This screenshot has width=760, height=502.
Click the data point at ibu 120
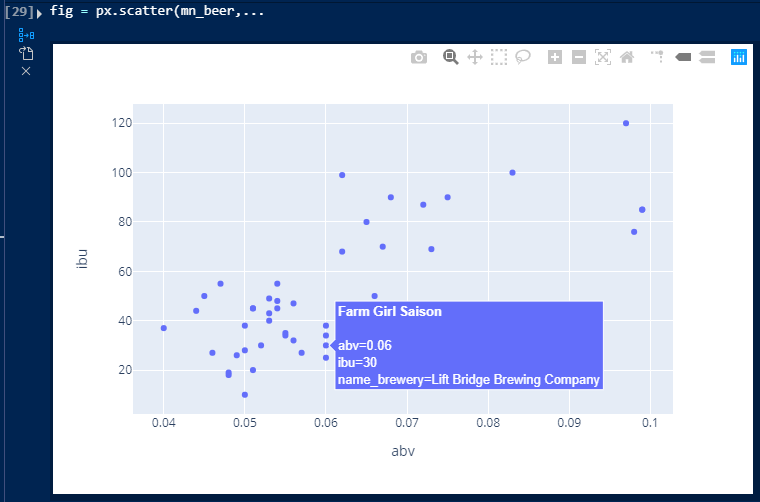coord(626,123)
